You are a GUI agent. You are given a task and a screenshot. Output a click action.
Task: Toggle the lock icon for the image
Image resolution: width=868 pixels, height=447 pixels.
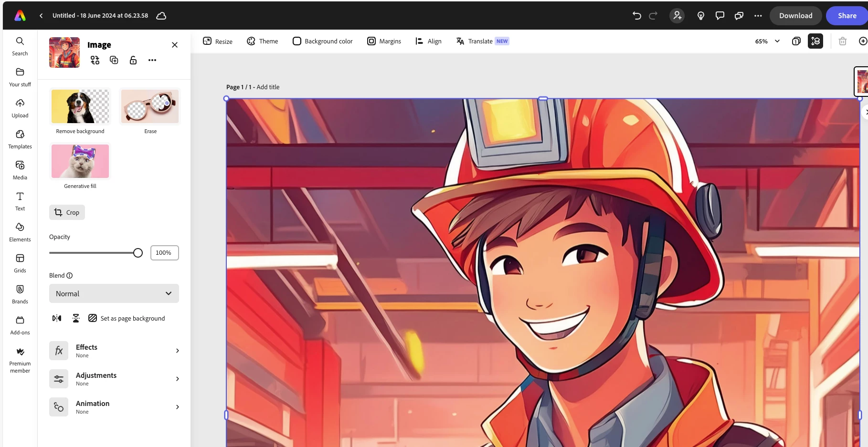click(x=133, y=60)
